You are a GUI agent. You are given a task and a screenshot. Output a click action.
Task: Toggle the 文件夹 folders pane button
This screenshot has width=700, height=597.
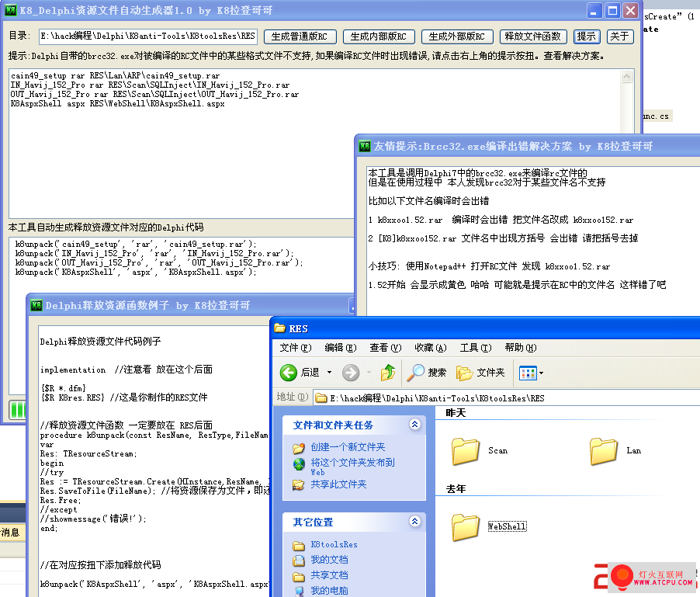coord(480,373)
